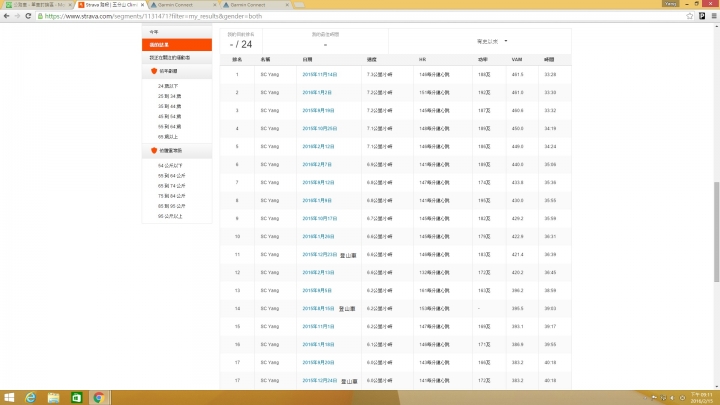720x405 pixels.
Task: Click the 34:19 time in the rank 4 row
Action: (x=550, y=129)
